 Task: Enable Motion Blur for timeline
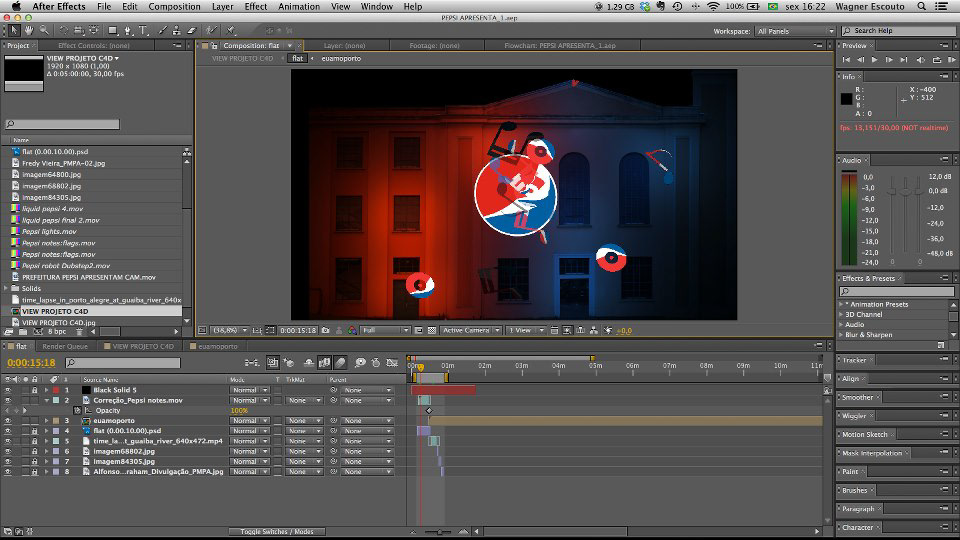(x=340, y=363)
